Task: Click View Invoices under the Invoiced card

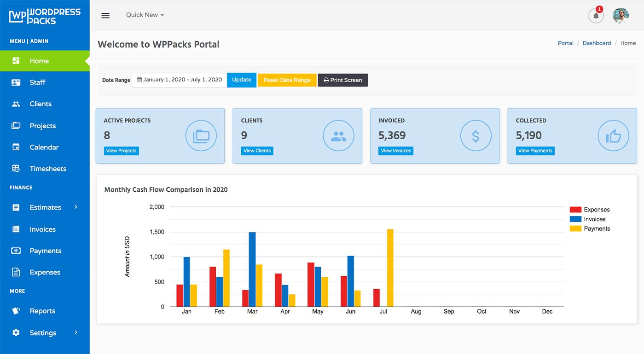Action: click(x=395, y=150)
